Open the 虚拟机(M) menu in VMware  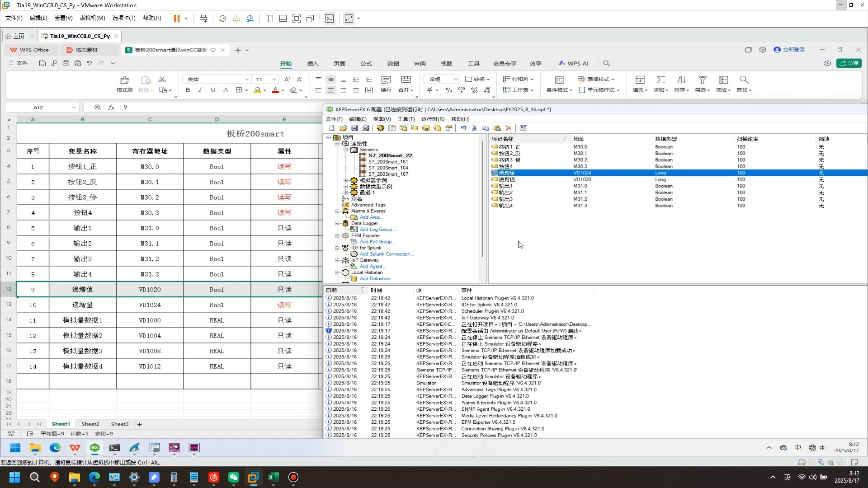coord(92,18)
